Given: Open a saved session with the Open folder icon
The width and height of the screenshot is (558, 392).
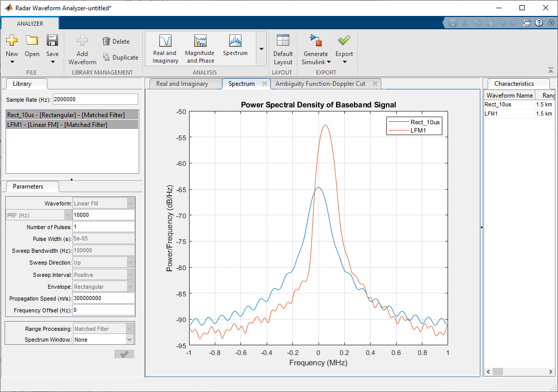Looking at the screenshot, I should pos(32,40).
